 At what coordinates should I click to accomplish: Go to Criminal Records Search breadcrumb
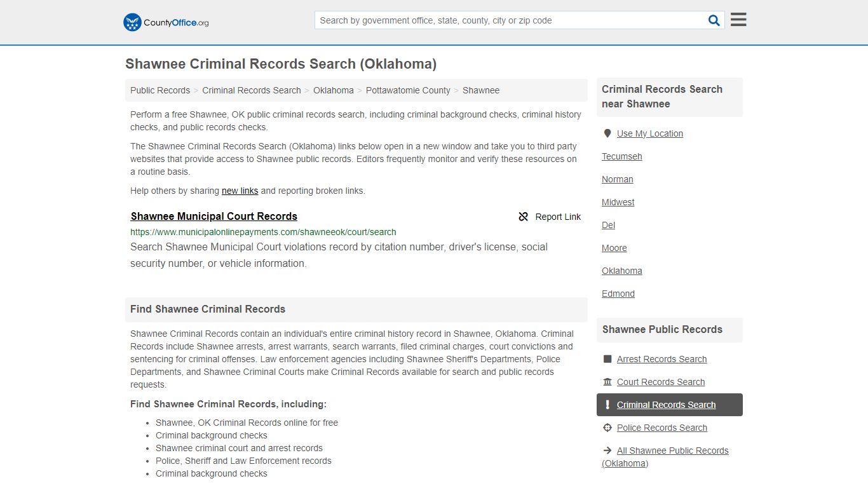click(x=252, y=90)
